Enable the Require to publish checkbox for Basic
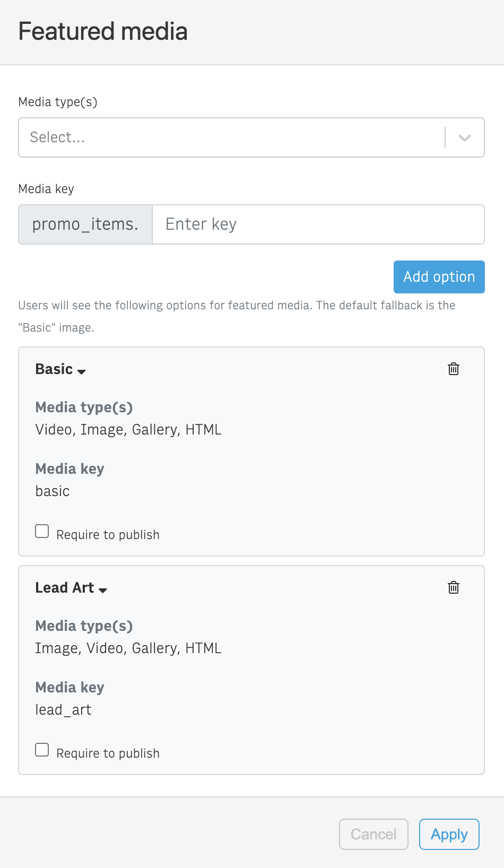Viewport: 504px width, 868px height. point(42,531)
